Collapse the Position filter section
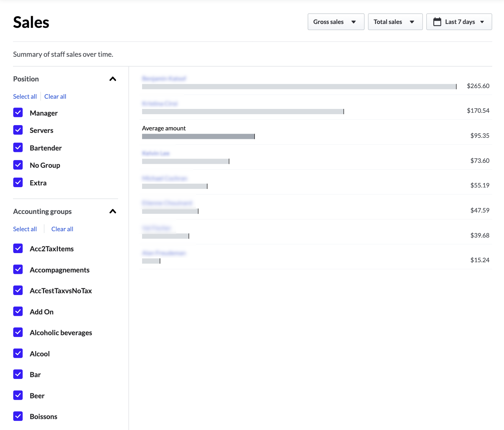 click(x=113, y=79)
